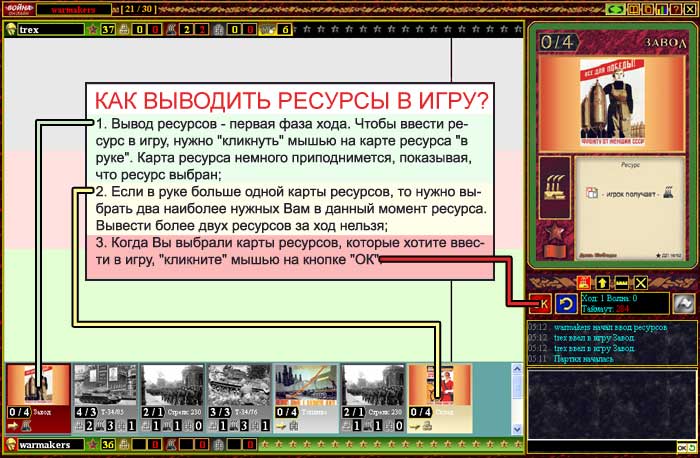The width and height of the screenshot is (700, 458).
Task: Choose the Тачанка card in hand
Action: coord(306,397)
